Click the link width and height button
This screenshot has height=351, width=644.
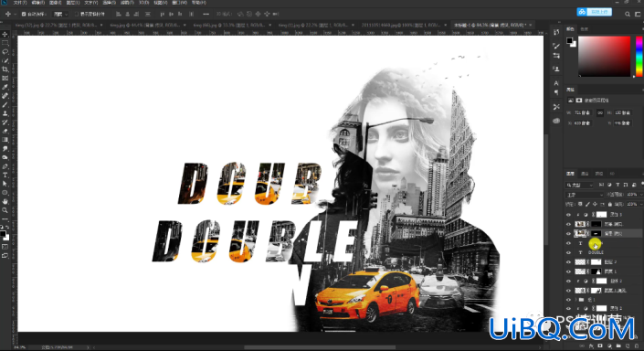coord(600,112)
